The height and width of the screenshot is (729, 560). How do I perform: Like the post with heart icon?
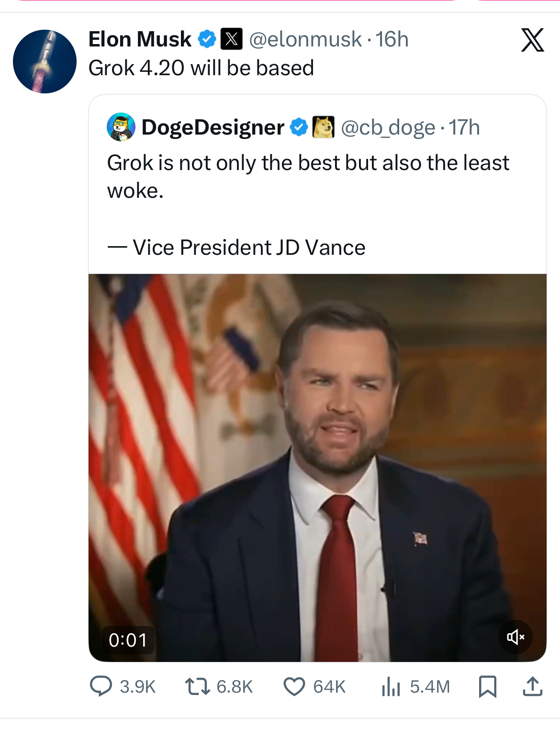pyautogui.click(x=294, y=686)
